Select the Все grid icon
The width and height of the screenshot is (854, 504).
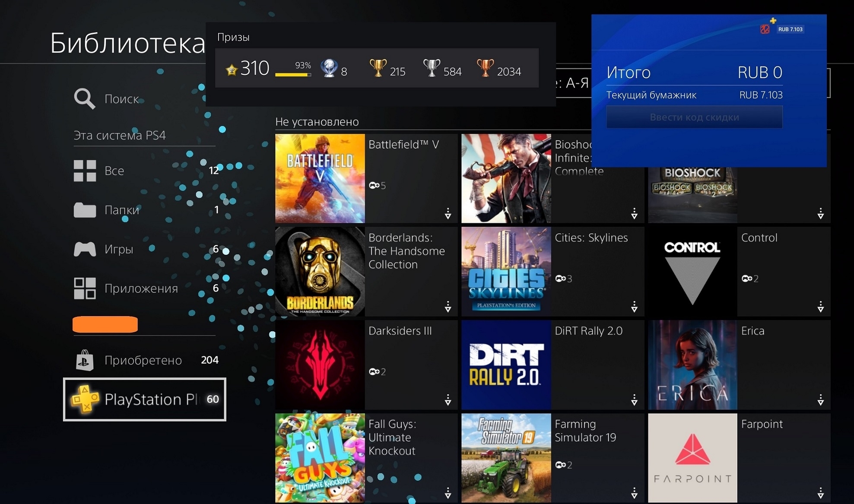pyautogui.click(x=85, y=171)
